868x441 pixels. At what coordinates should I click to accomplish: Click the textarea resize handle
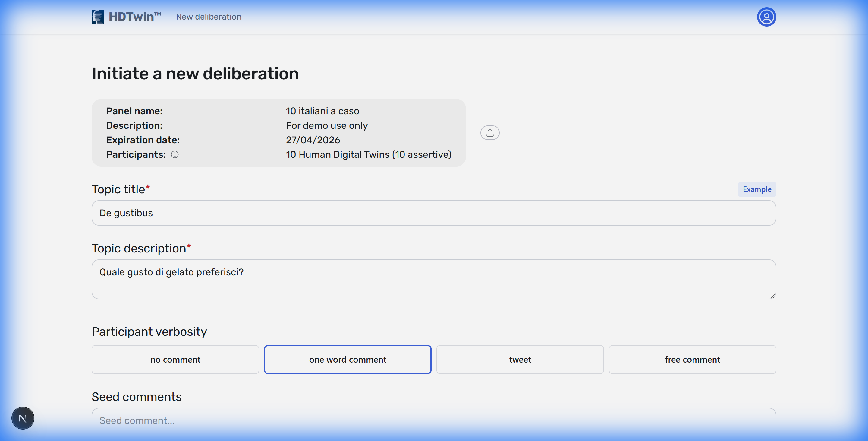[x=773, y=296]
